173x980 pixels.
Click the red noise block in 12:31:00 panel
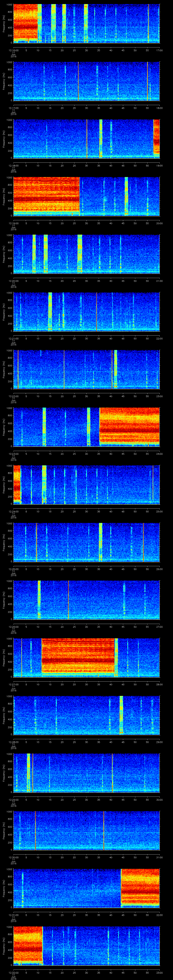pyautogui.click(x=140, y=887)
